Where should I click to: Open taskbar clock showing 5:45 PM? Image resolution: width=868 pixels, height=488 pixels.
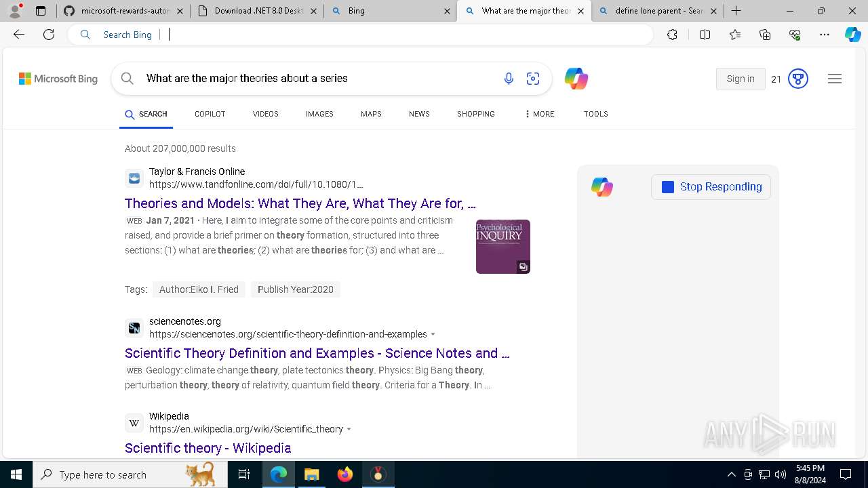tap(810, 474)
